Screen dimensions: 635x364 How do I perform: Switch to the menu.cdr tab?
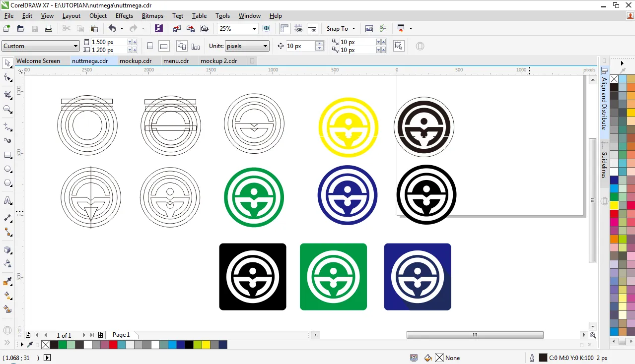click(176, 61)
